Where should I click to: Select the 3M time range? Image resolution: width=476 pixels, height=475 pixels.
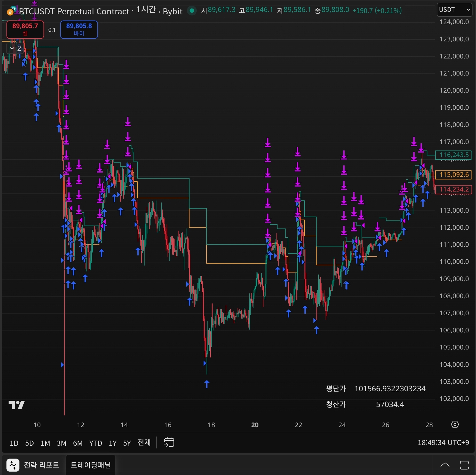click(x=61, y=443)
